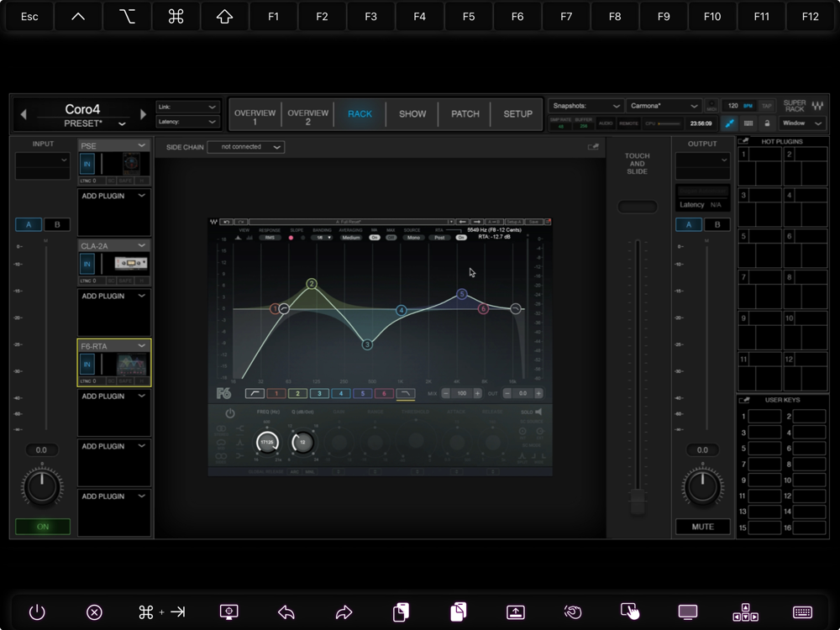The height and width of the screenshot is (630, 840).
Task: Open the Window dropdown
Action: pyautogui.click(x=802, y=123)
